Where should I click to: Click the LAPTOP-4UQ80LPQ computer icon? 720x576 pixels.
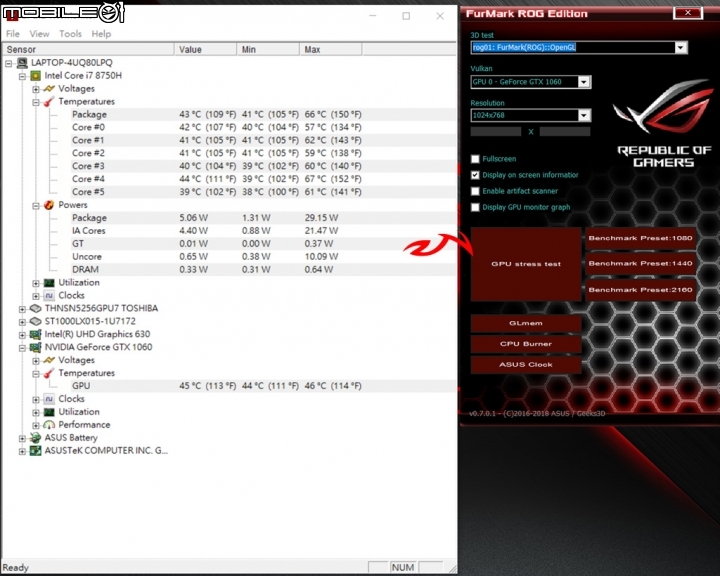pos(22,62)
